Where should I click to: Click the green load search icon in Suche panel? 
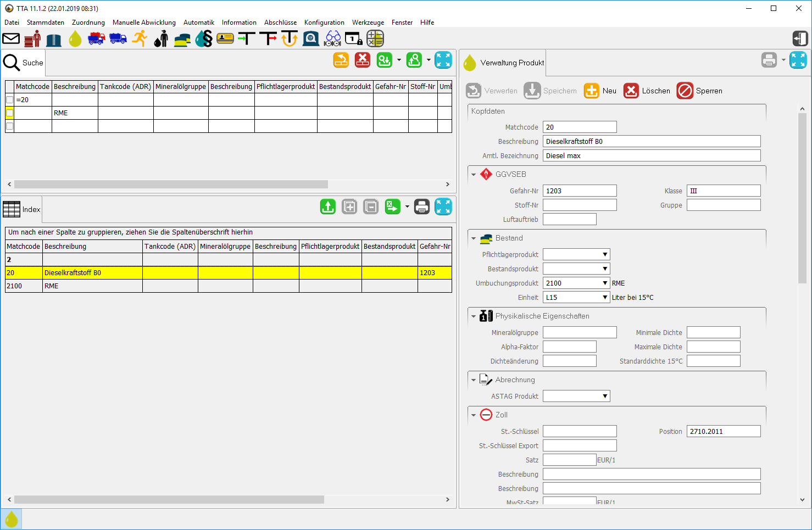[x=385, y=60]
